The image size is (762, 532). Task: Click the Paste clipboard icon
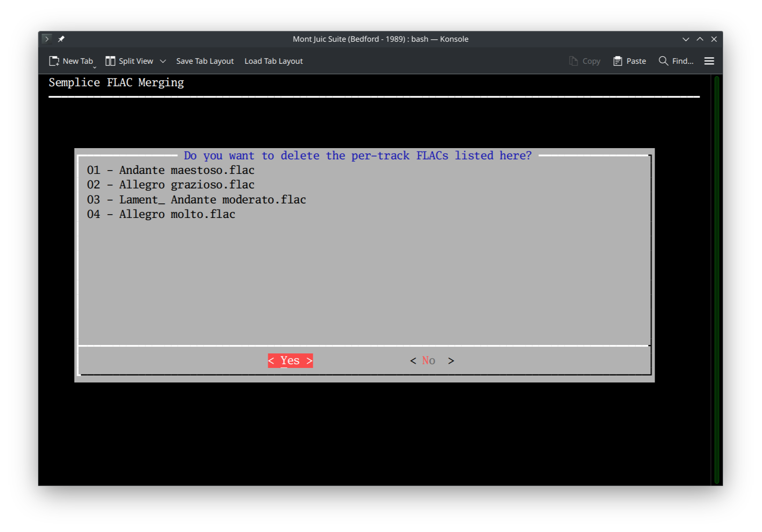tap(618, 60)
